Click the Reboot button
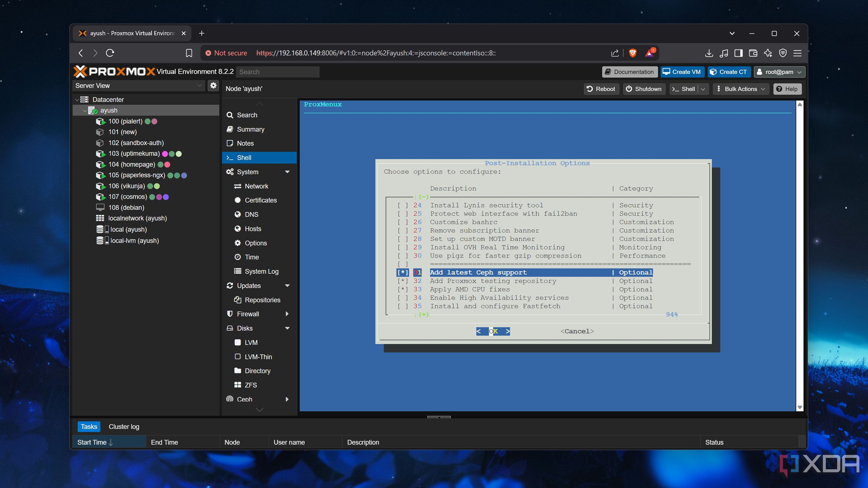 coord(601,89)
